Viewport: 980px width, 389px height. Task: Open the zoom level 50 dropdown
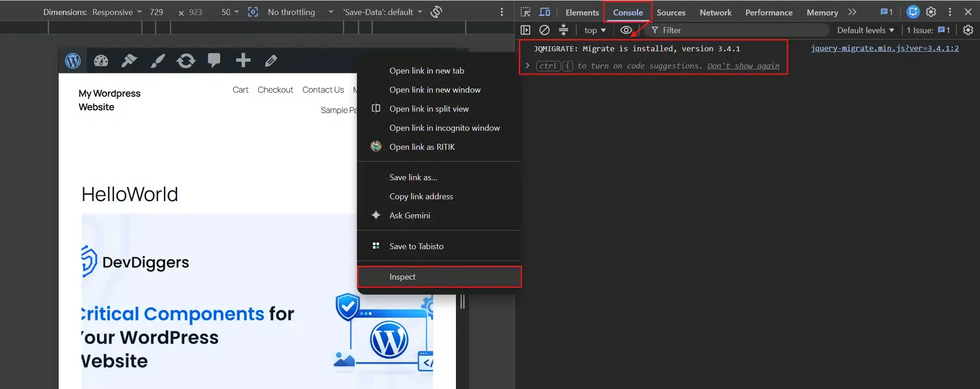pyautogui.click(x=230, y=12)
